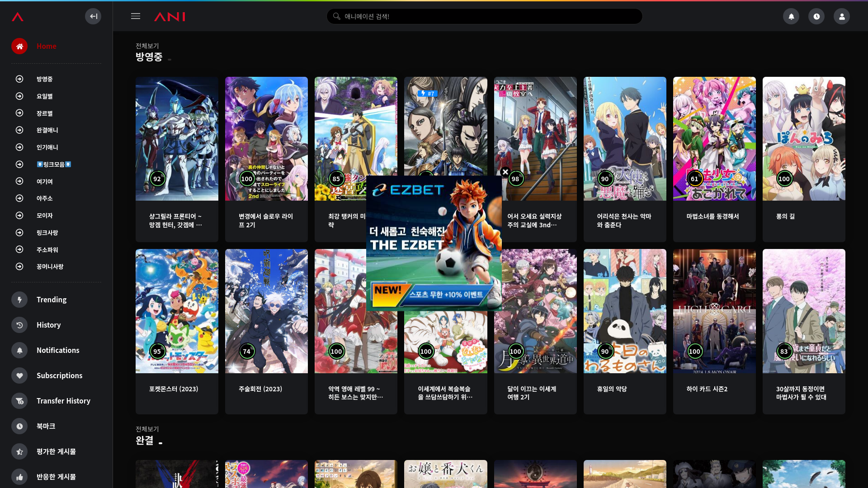Click the red logo in the sidebar top
Viewport: 868px width, 488px height.
[x=18, y=17]
